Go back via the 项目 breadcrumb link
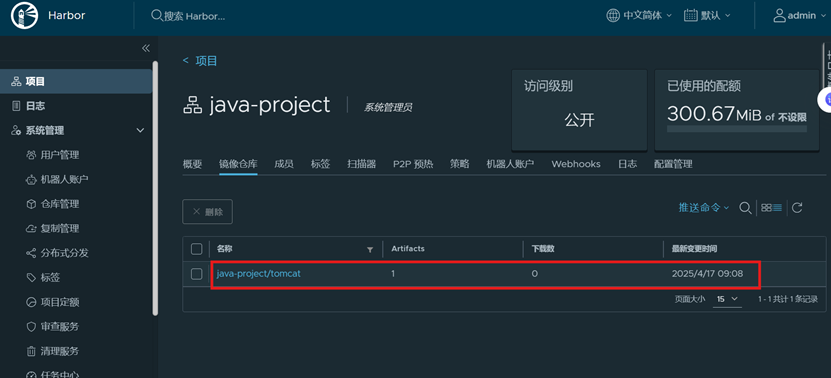Screen dimensions: 831x378 206,61
